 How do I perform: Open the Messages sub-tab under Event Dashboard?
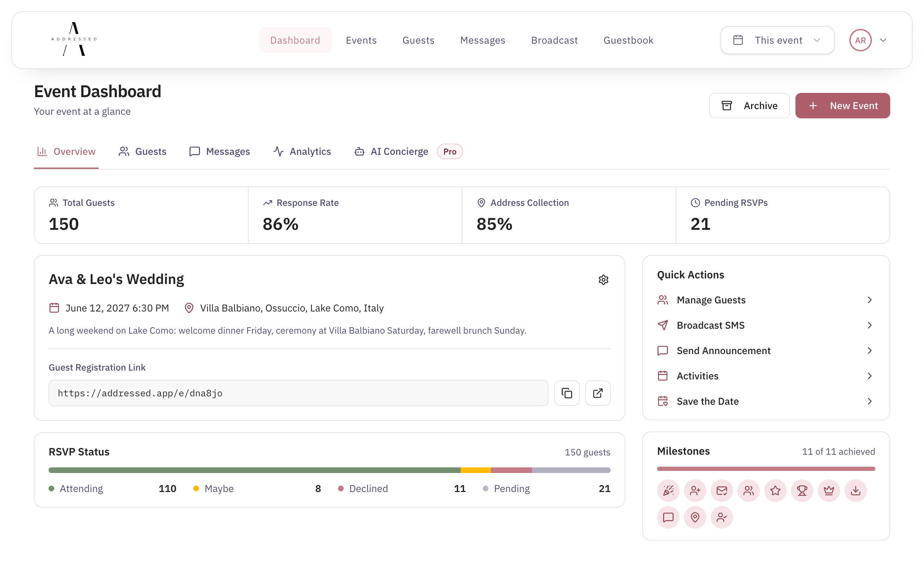(220, 151)
